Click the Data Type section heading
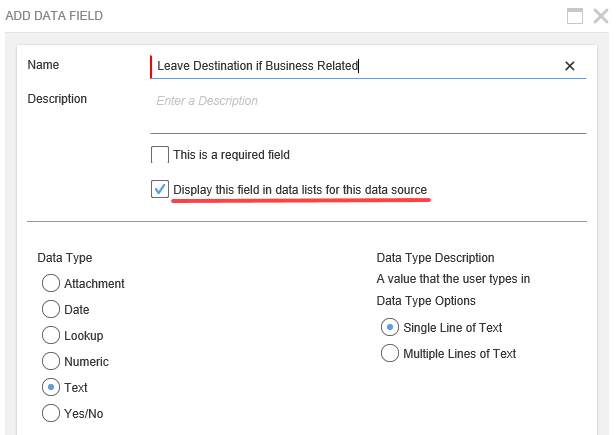The height and width of the screenshot is (435, 616). 65,258
